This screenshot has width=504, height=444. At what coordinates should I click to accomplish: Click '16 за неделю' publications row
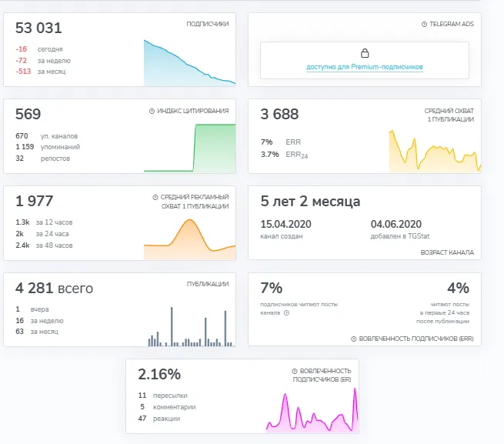point(39,321)
